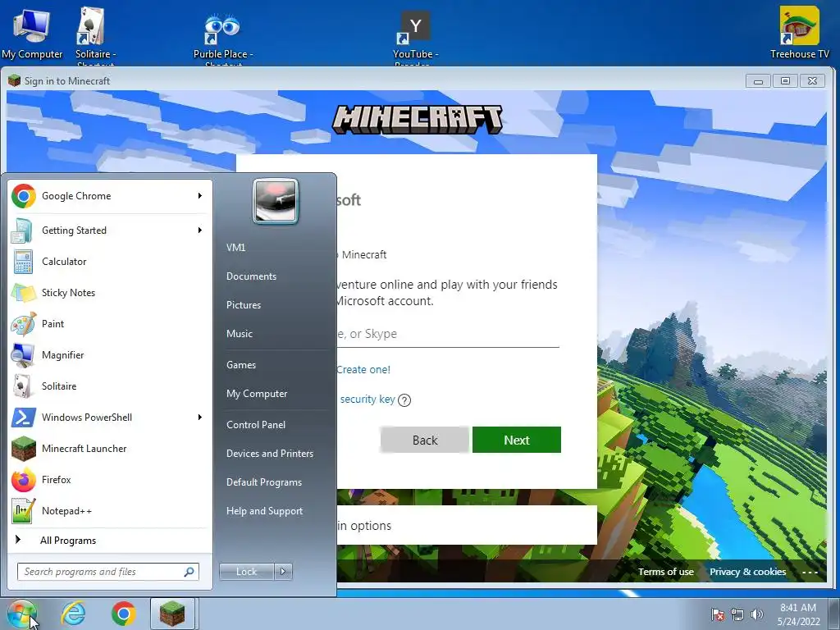
Task: Launch the Minecraft Launcher grass block icon
Action: click(24, 449)
